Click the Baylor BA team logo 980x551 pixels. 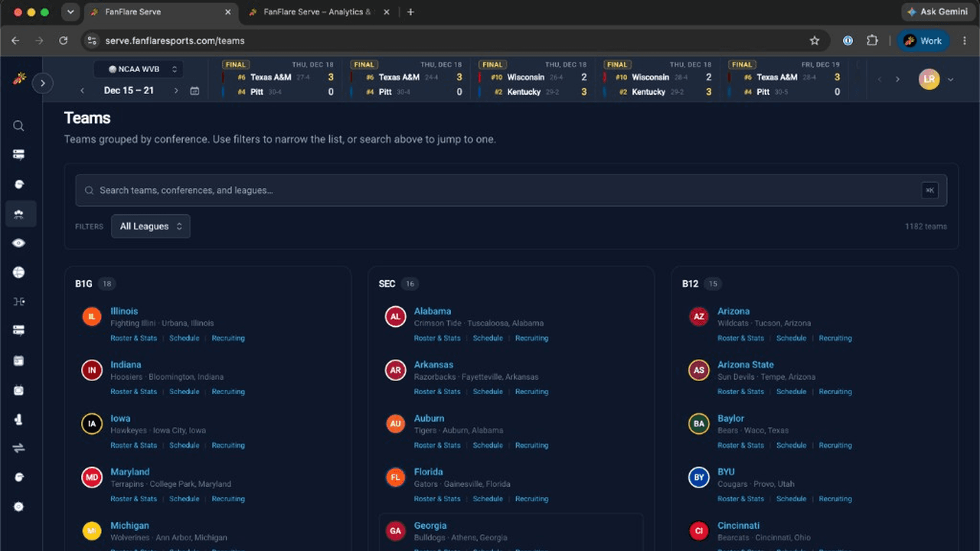pos(698,424)
